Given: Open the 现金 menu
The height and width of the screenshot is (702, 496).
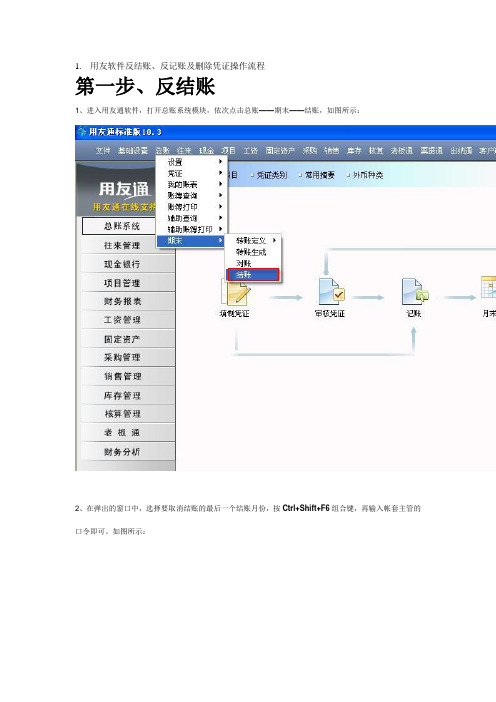Looking at the screenshot, I should (206, 151).
